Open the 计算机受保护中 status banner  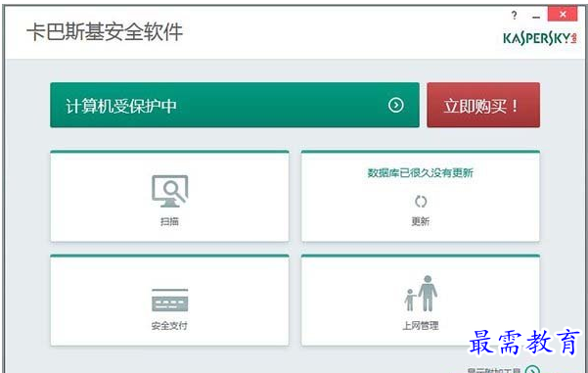click(x=235, y=105)
